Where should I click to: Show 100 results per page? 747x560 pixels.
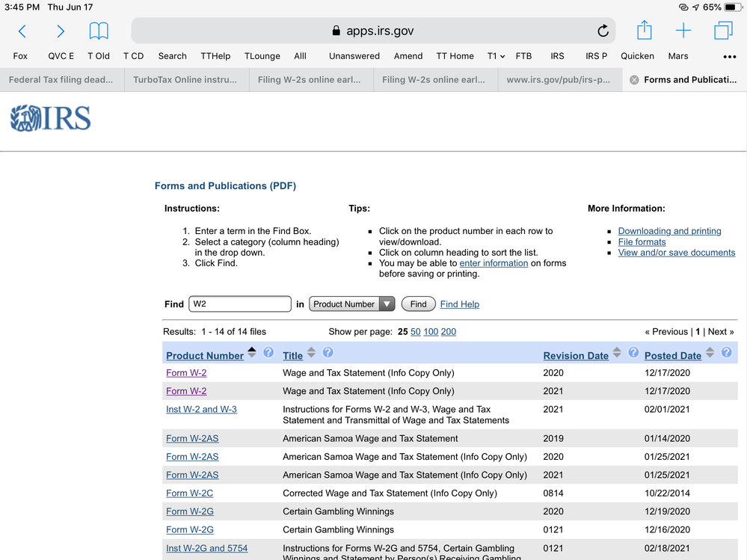coord(431,331)
